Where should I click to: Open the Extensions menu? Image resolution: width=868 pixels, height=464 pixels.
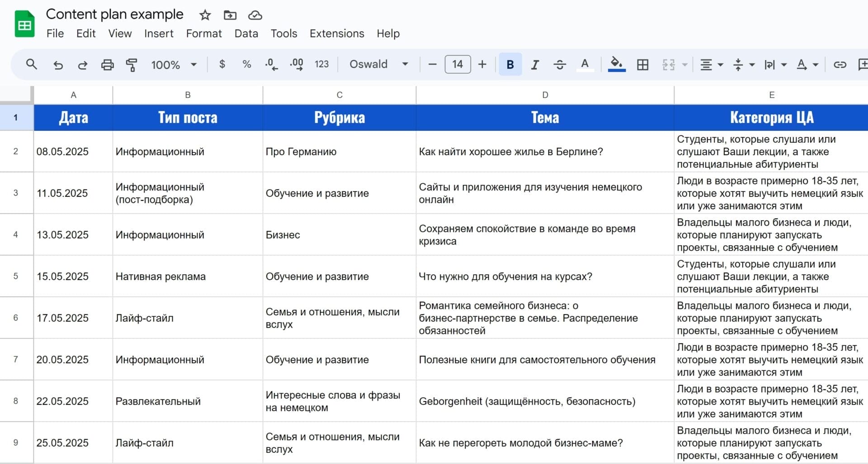point(336,33)
